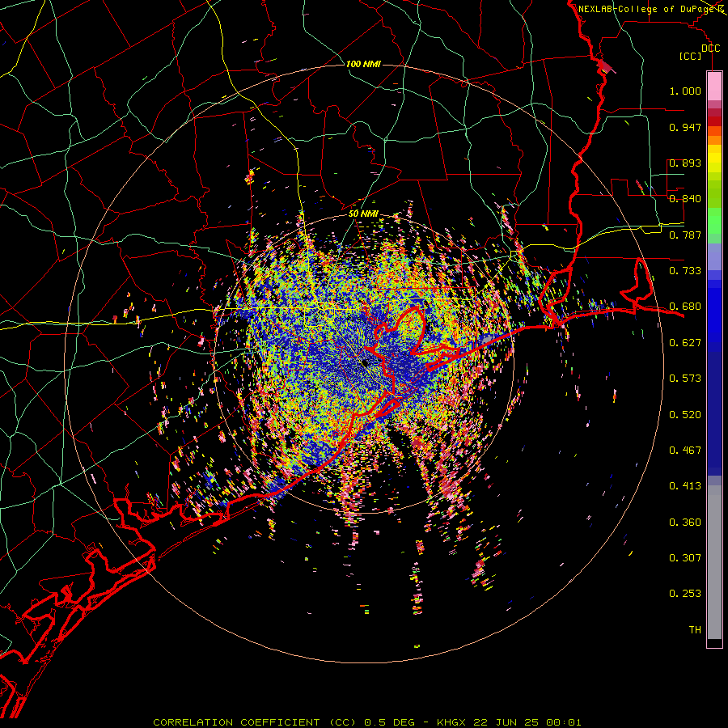
Task: Click the 0.467 legend value
Action: (x=685, y=451)
